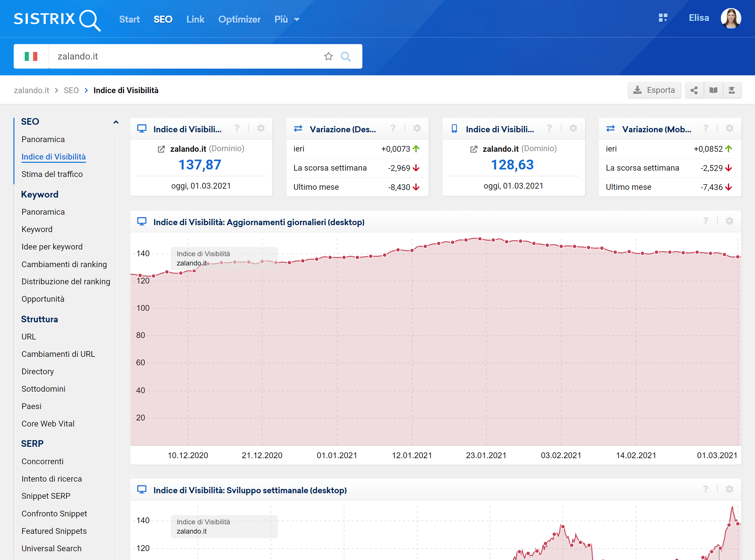Viewport: 755px width, 560px height.
Task: Click the question mark on weekly development chart
Action: tap(706, 489)
